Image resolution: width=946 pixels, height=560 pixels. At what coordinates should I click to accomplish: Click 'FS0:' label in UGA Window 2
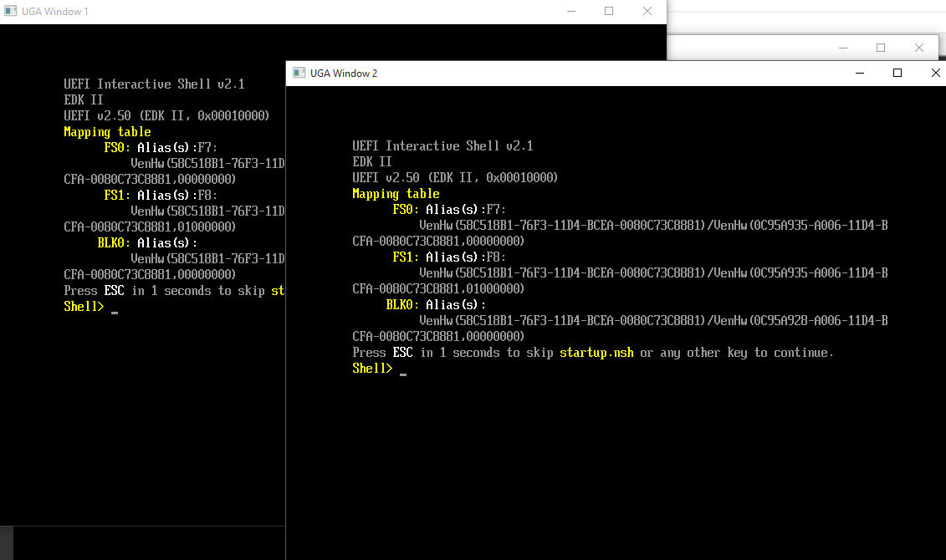coord(406,209)
